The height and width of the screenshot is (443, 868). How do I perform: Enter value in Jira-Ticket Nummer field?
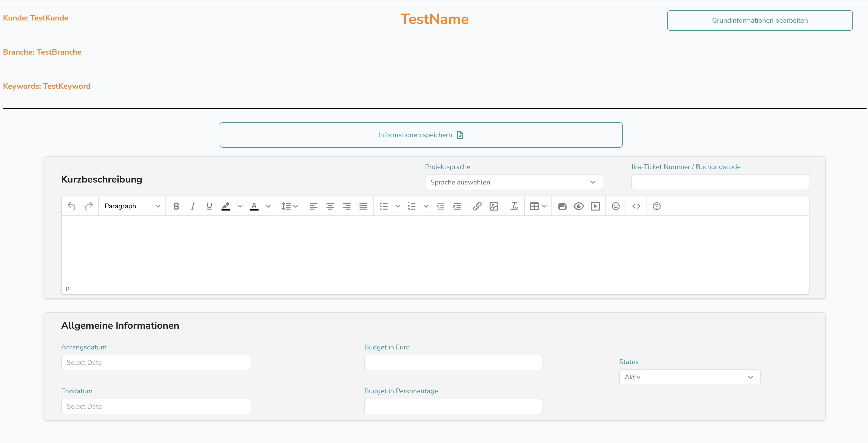pos(721,182)
